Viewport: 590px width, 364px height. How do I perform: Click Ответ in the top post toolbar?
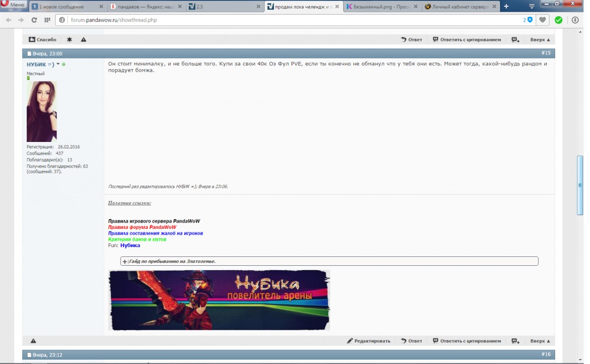tap(412, 39)
